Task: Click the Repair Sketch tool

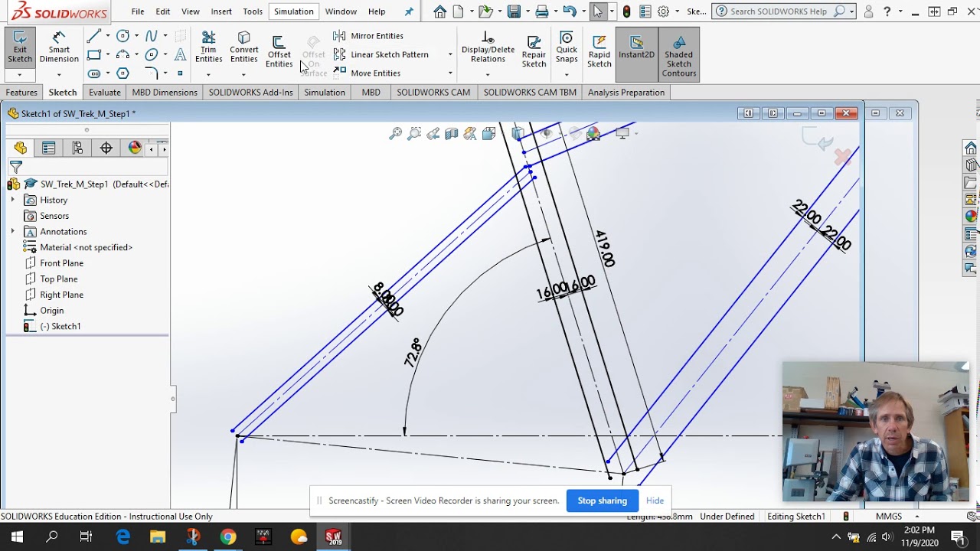Action: (x=534, y=51)
